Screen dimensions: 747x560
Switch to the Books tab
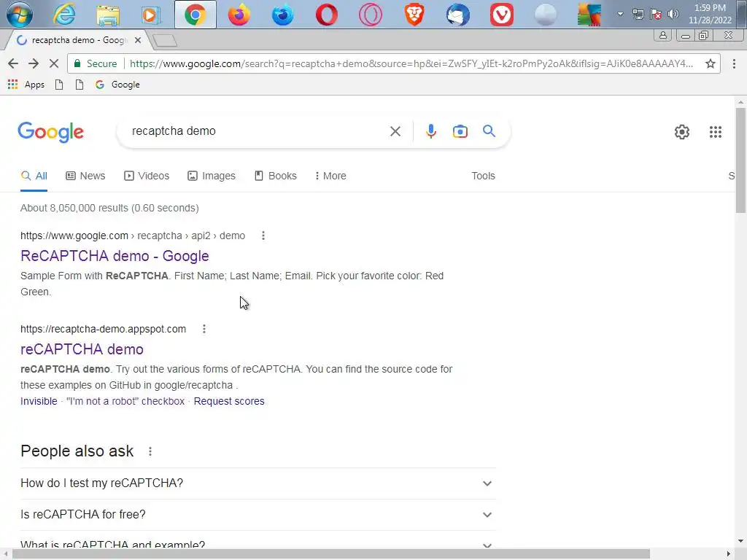[275, 176]
